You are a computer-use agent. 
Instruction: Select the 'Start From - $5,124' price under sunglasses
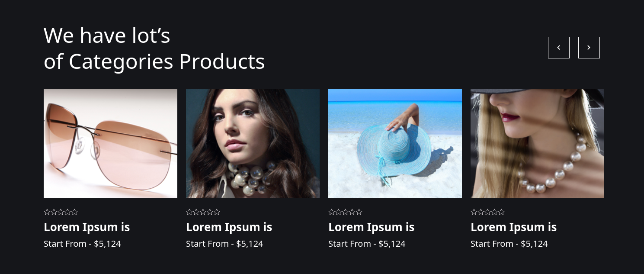tap(82, 244)
